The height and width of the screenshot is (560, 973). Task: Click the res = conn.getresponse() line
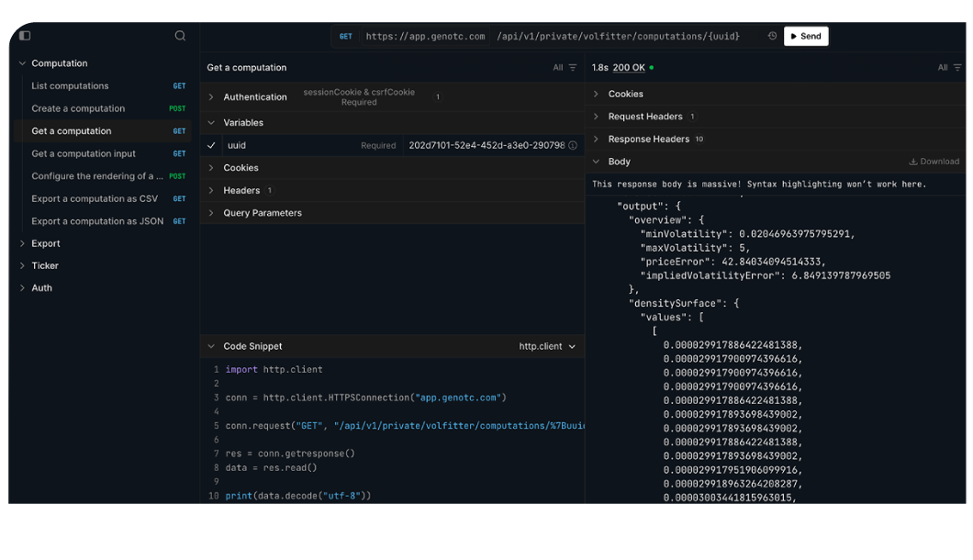tap(290, 454)
